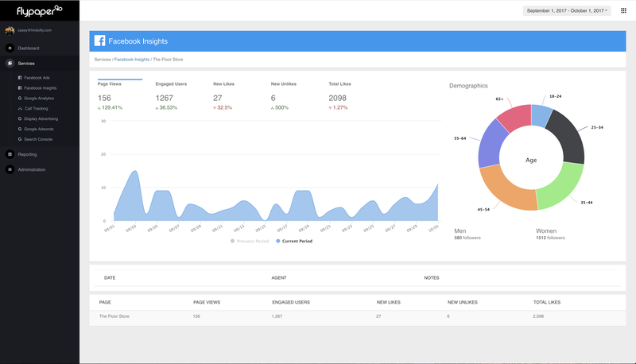Sort by the AGENT column header

click(x=279, y=277)
